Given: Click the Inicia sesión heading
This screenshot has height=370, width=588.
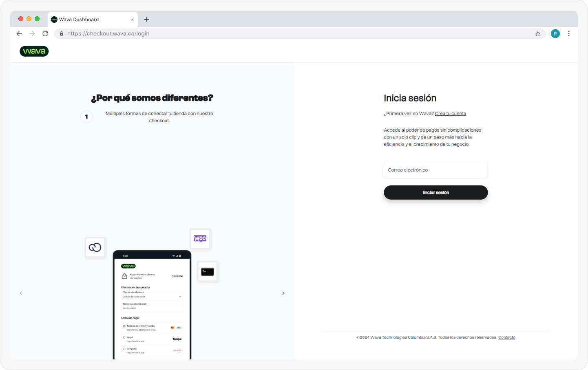Looking at the screenshot, I should tap(410, 98).
